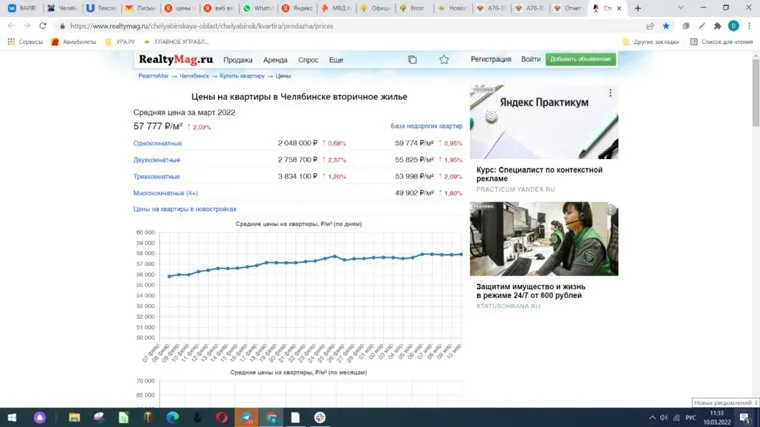This screenshot has width=760, height=427.
Task: Select the 'Спрос' menu item
Action: click(309, 60)
